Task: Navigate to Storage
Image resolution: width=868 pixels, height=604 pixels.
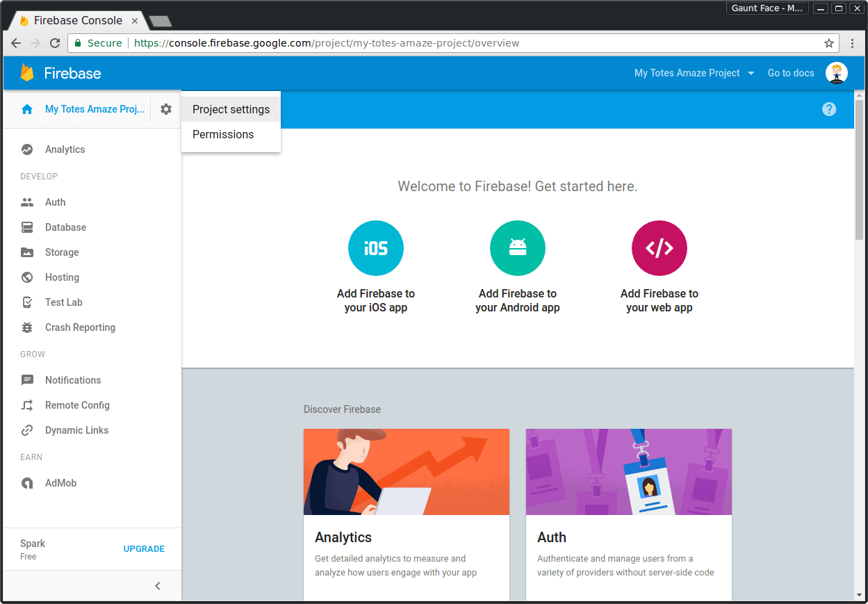Action: click(x=63, y=252)
